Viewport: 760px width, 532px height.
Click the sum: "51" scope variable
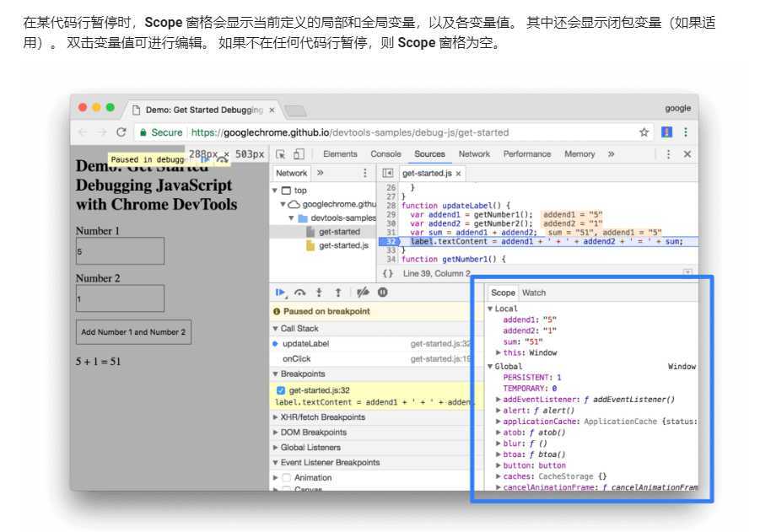coord(522,341)
